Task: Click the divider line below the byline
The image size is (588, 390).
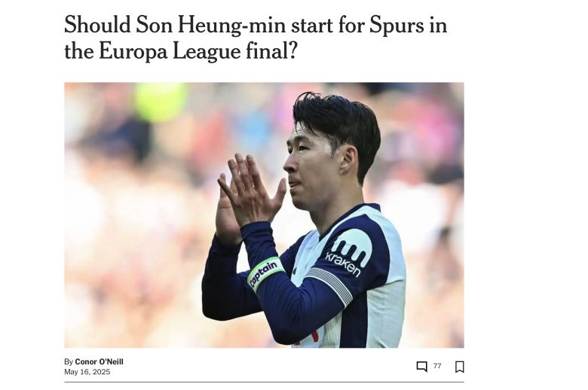Action: pyautogui.click(x=264, y=382)
